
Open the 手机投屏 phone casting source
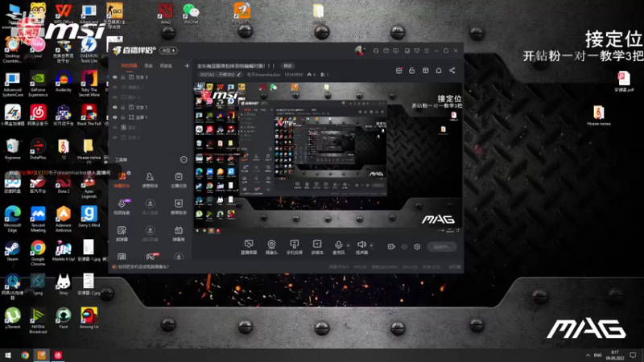pos(294,247)
